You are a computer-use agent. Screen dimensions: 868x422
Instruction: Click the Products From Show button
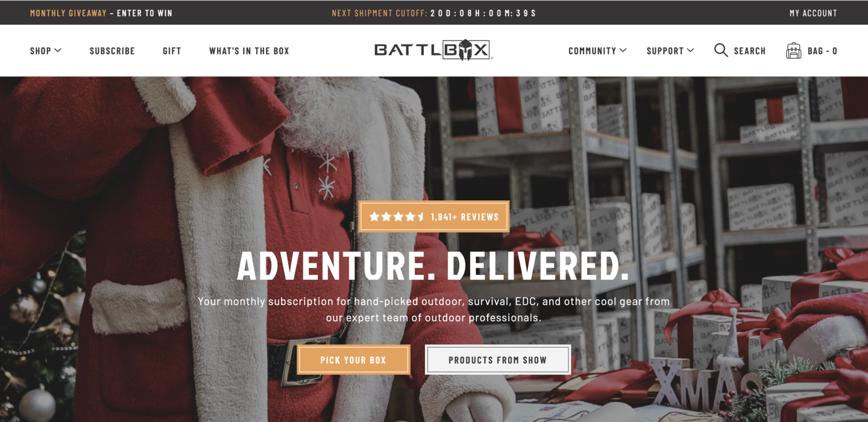click(498, 360)
